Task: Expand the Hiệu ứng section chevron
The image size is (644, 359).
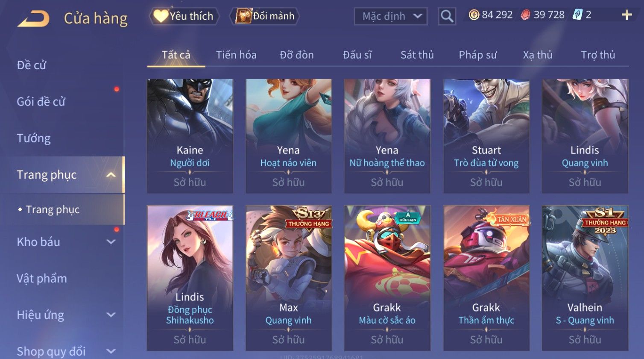Action: point(111,315)
